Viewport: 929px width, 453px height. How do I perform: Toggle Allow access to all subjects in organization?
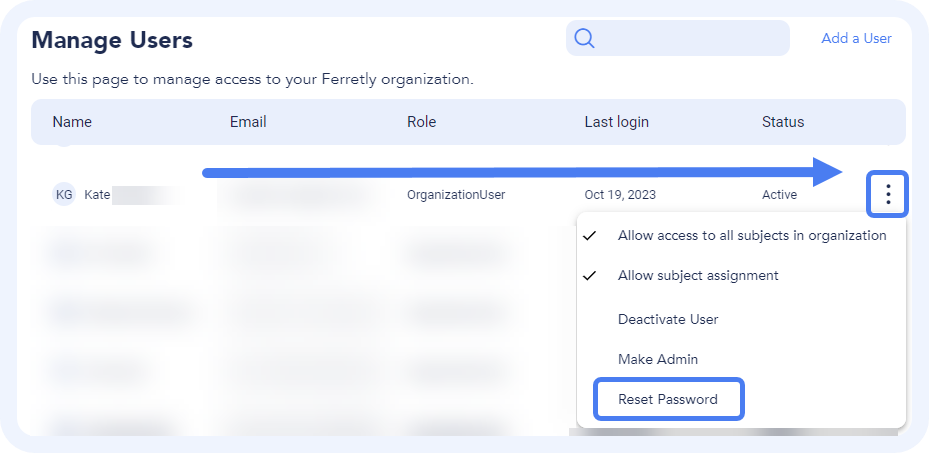751,236
